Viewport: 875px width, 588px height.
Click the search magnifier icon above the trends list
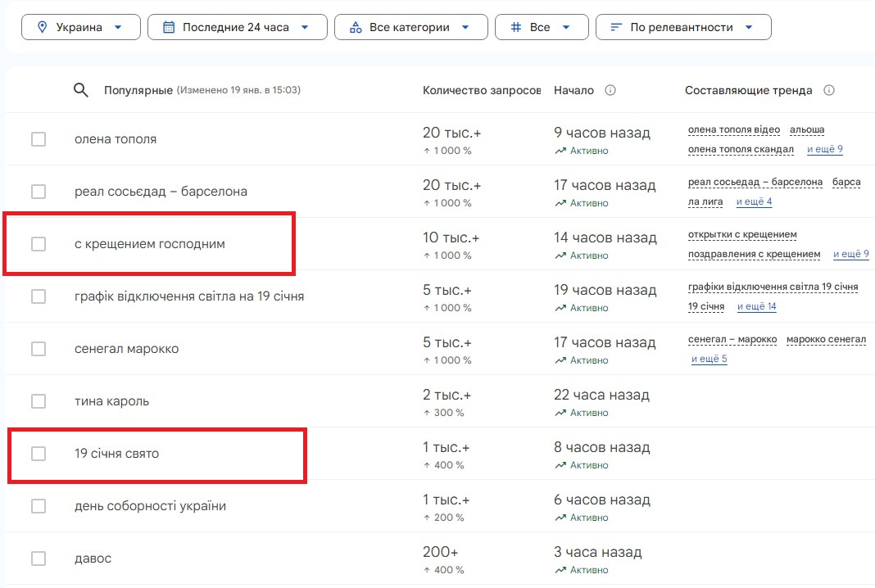coord(80,90)
